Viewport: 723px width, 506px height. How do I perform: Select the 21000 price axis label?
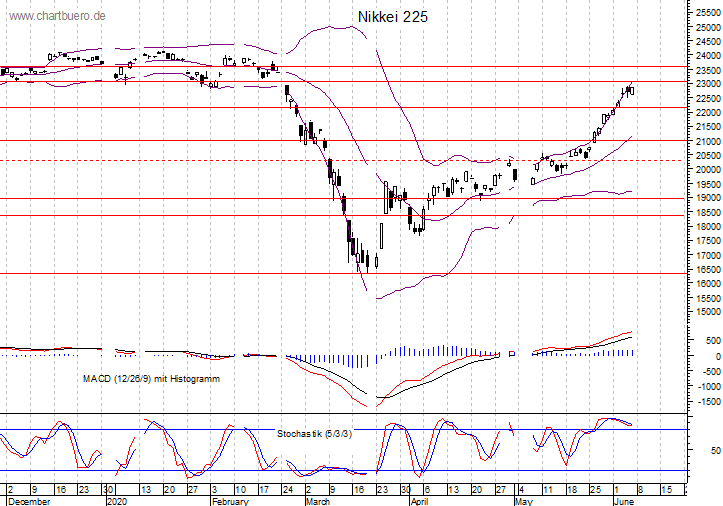(x=708, y=141)
